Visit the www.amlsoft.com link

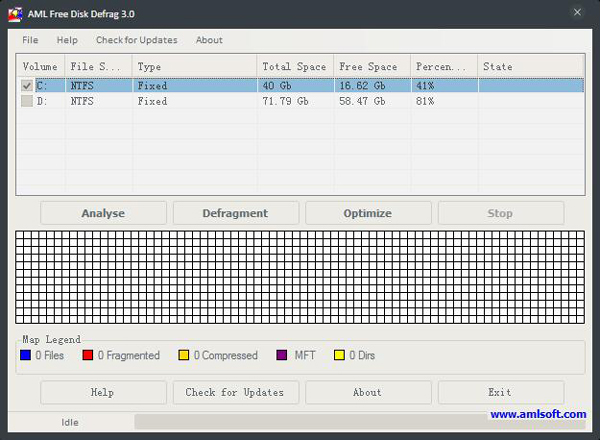pyautogui.click(x=538, y=414)
